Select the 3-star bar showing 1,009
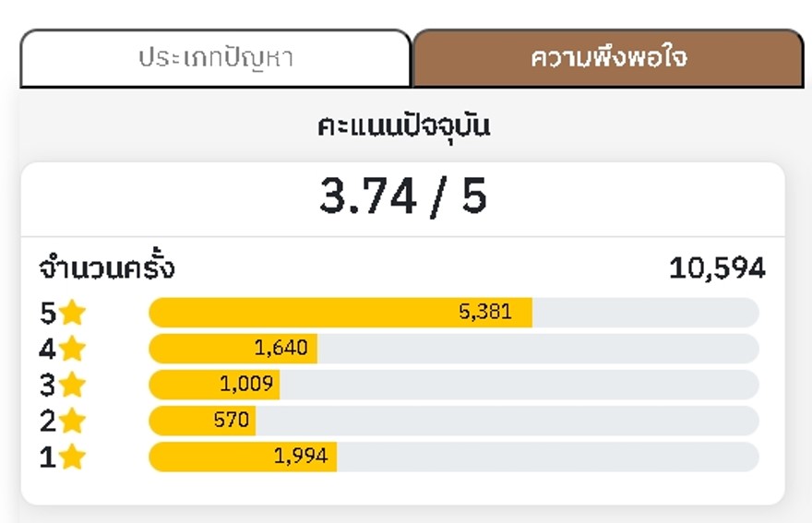The width and height of the screenshot is (812, 523). 214,385
